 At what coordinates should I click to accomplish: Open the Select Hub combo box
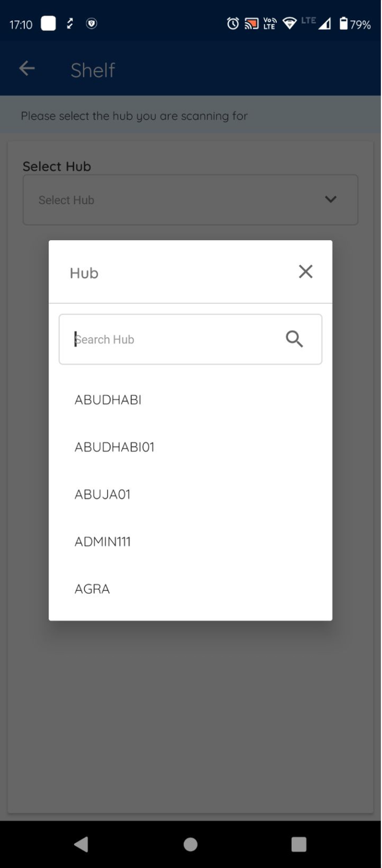click(x=179, y=200)
